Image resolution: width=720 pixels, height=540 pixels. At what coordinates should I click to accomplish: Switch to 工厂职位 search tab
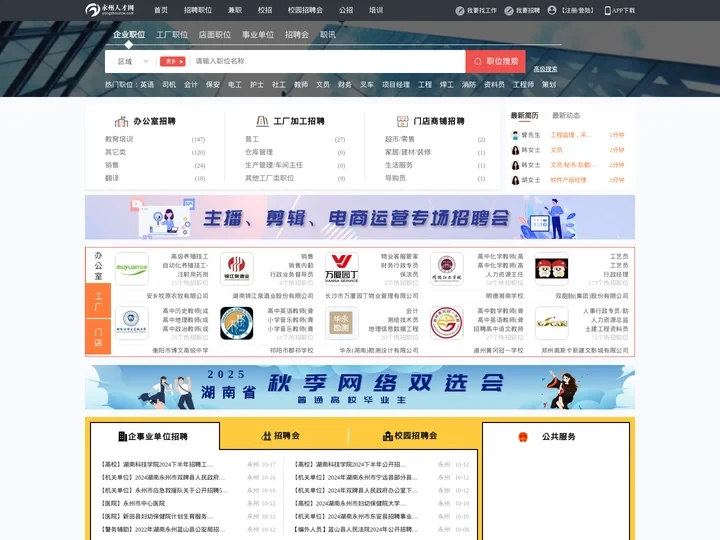tap(172, 35)
